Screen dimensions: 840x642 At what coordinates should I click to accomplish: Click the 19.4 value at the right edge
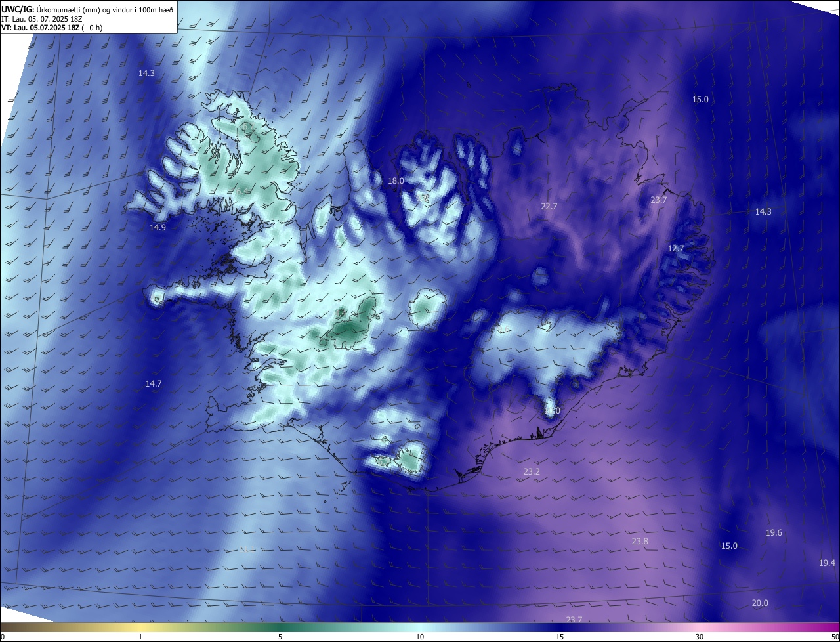click(827, 563)
